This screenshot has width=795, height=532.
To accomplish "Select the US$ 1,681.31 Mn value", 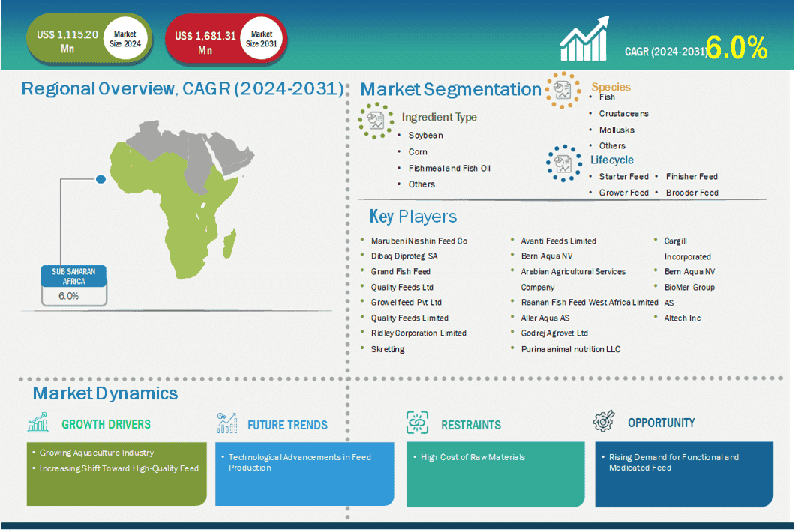I will pyautogui.click(x=205, y=43).
